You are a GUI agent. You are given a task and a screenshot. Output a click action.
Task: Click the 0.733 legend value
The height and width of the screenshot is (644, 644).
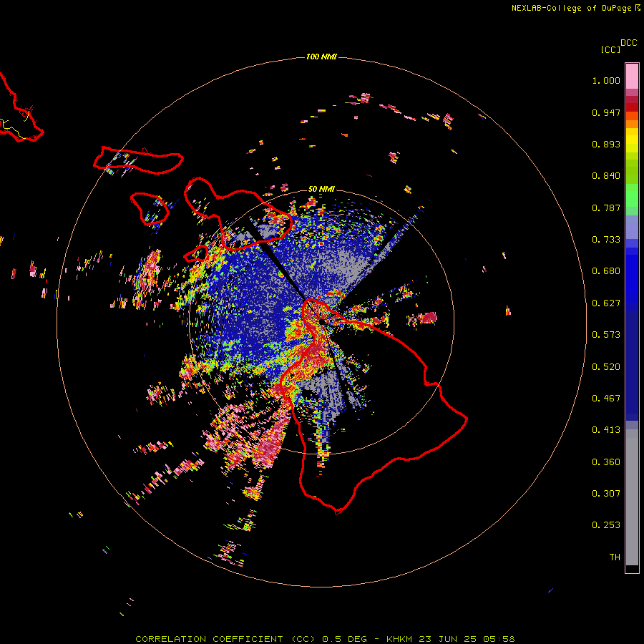click(606, 240)
